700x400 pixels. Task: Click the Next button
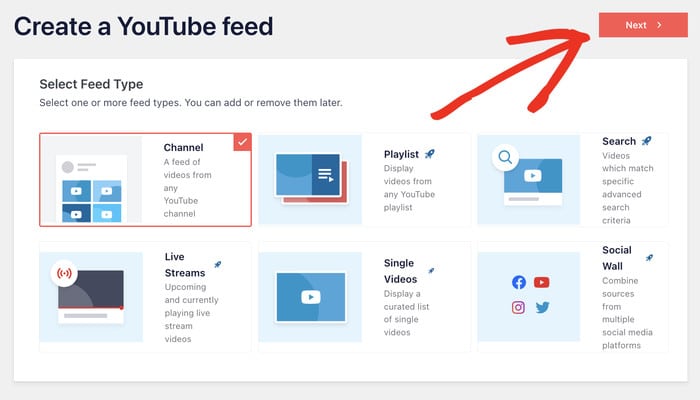click(x=643, y=25)
